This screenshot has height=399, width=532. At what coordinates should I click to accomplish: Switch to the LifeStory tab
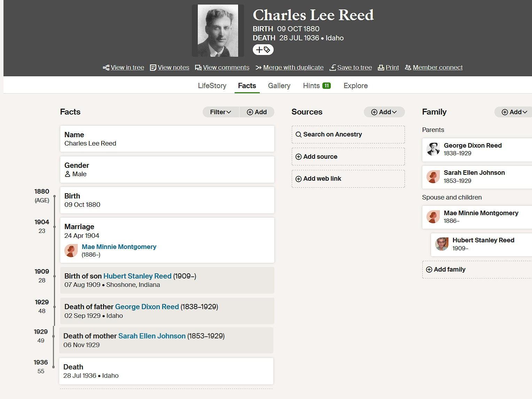pos(212,86)
